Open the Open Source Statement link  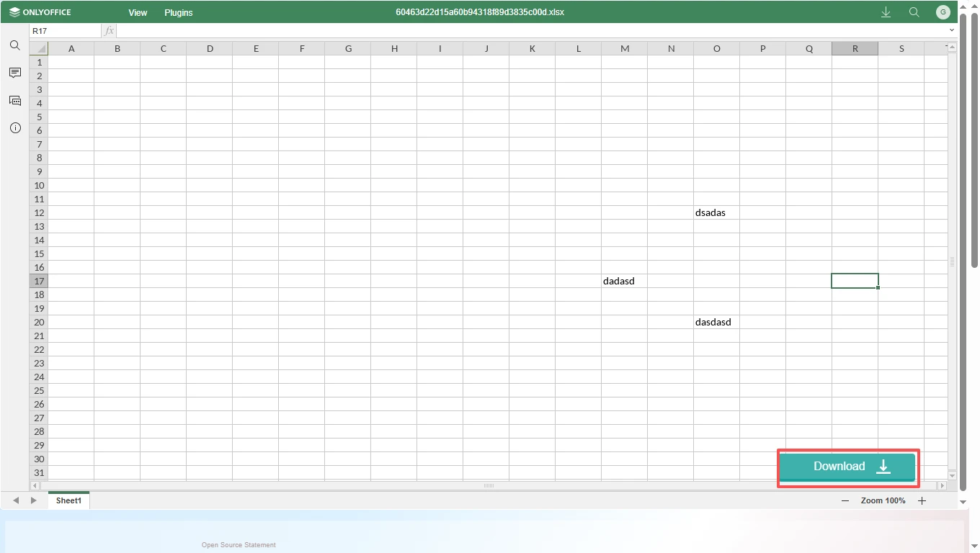(239, 545)
